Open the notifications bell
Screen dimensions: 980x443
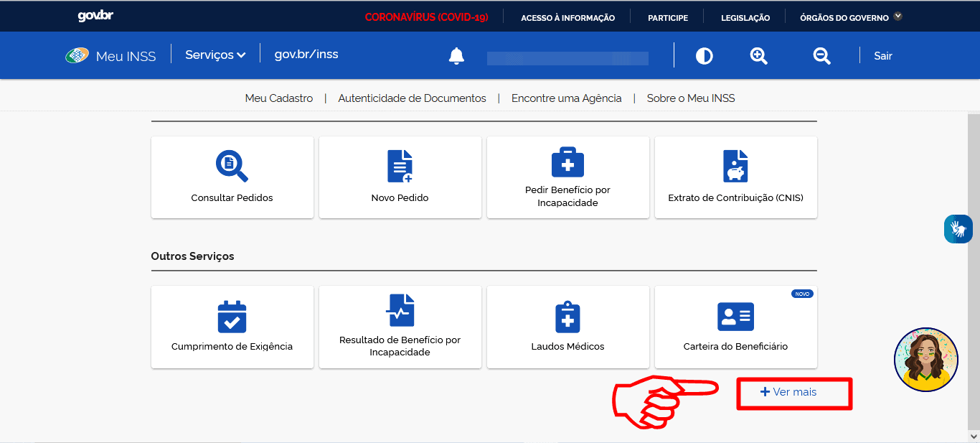pyautogui.click(x=456, y=56)
